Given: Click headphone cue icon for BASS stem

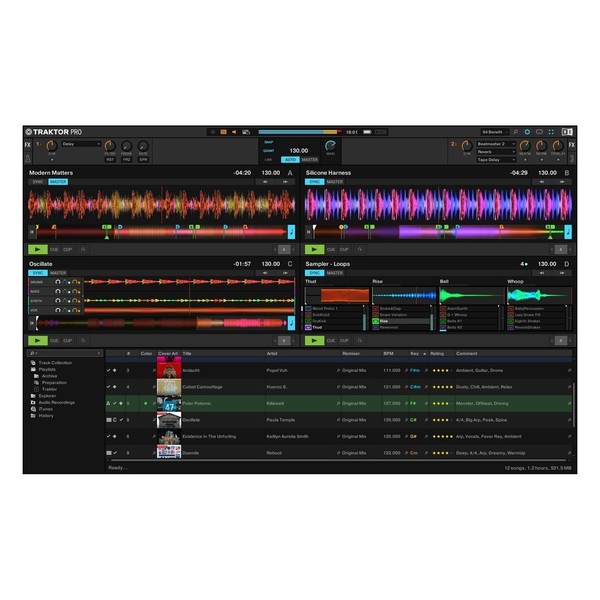Looking at the screenshot, I should pyautogui.click(x=58, y=292).
